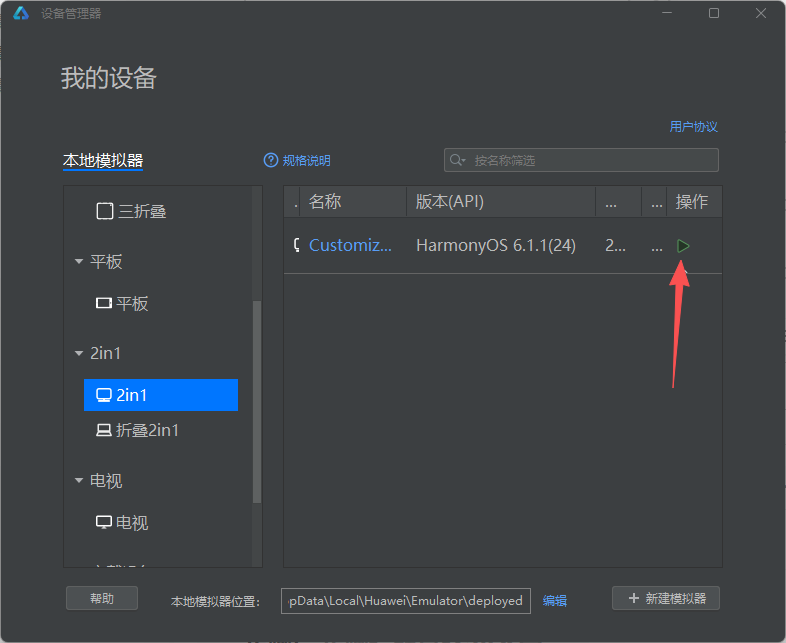The image size is (786, 643).
Task: Click the search magnifier dropdown icon
Action: pyautogui.click(x=457, y=160)
